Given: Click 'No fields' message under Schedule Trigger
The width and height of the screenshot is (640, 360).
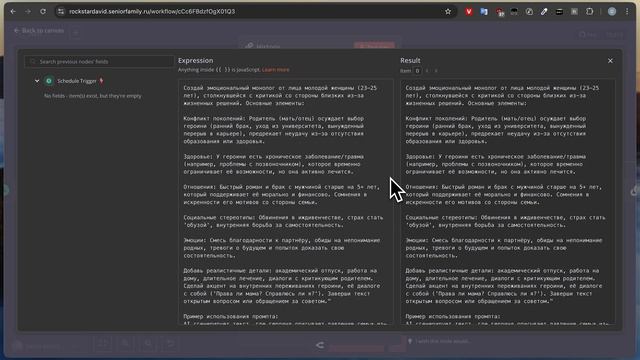Looking at the screenshot, I should pyautogui.click(x=93, y=96).
